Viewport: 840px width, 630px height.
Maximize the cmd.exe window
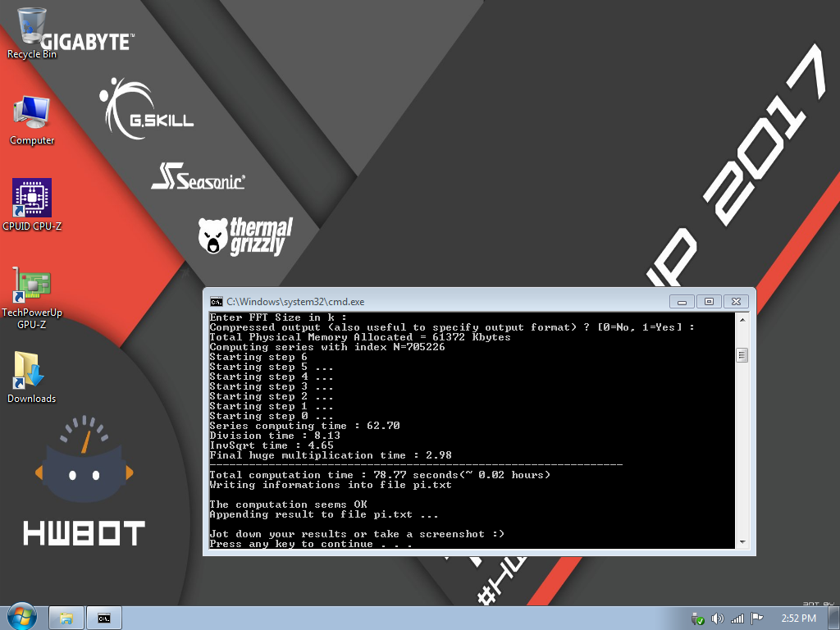709,302
